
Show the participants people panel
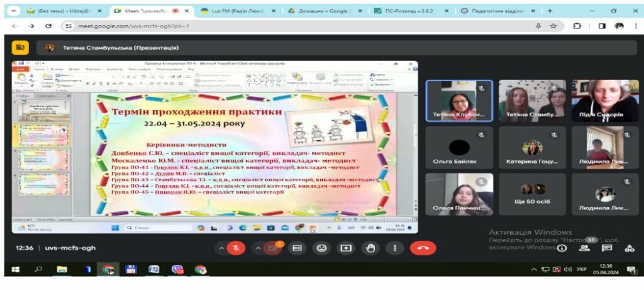(584, 248)
